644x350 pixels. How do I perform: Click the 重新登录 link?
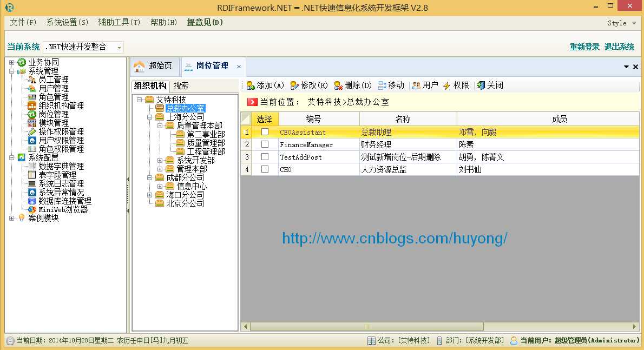tap(584, 47)
